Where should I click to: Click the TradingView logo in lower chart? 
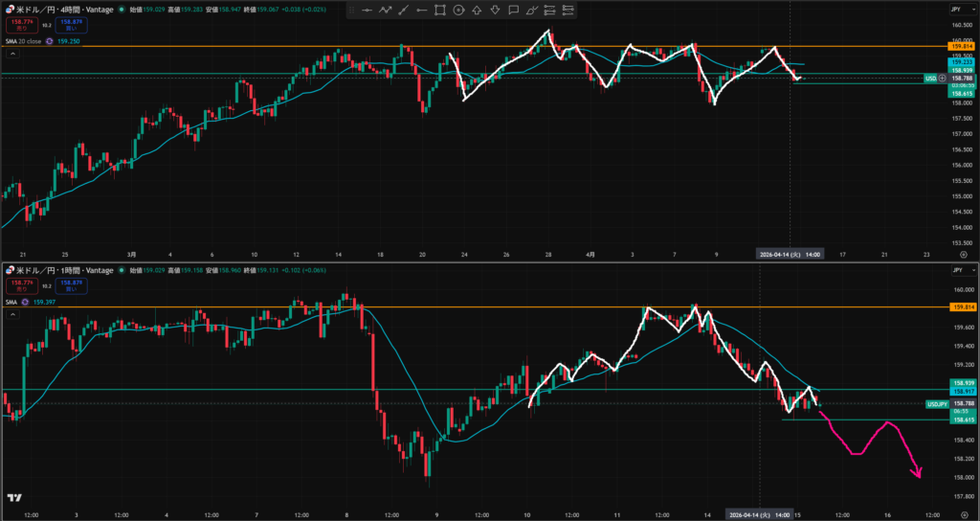[14, 498]
